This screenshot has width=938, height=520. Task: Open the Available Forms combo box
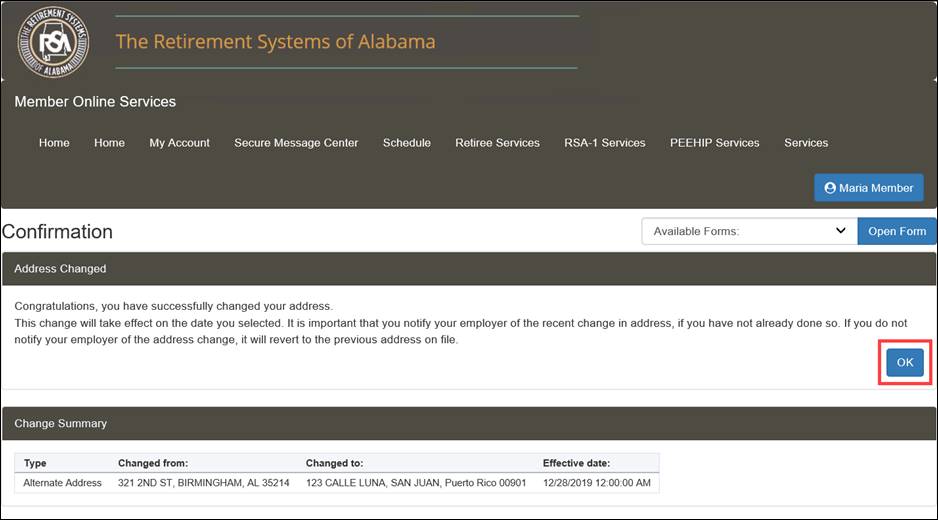click(750, 231)
